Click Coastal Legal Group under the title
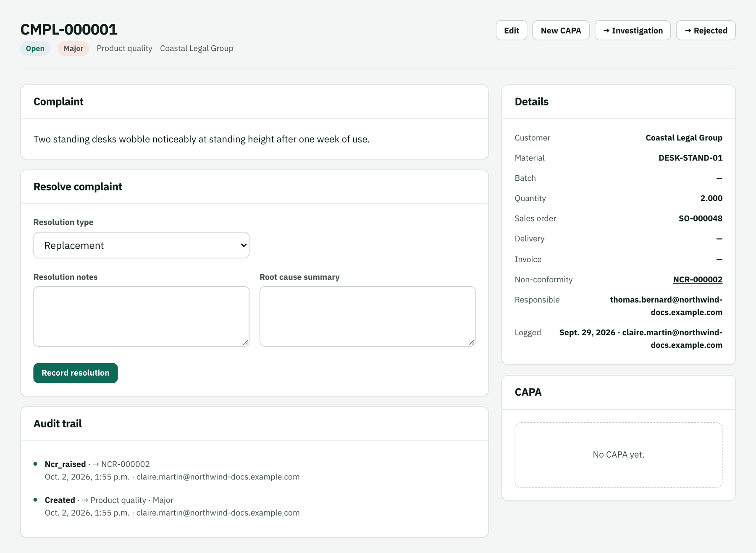 pyautogui.click(x=197, y=48)
